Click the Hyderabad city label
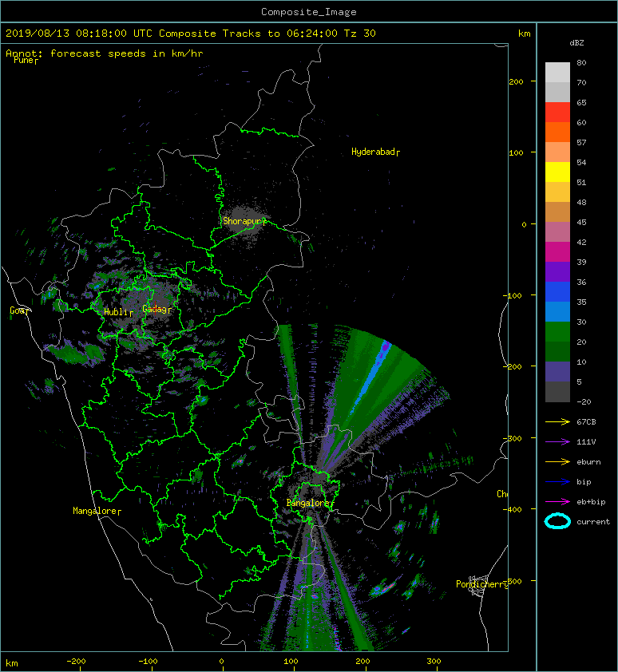Screen dimensions: 618x672 click(376, 152)
